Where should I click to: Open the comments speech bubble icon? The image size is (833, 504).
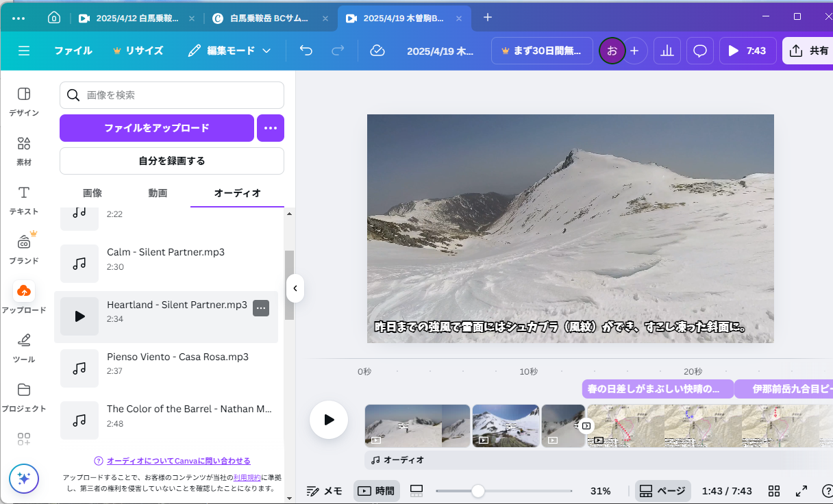coord(699,51)
